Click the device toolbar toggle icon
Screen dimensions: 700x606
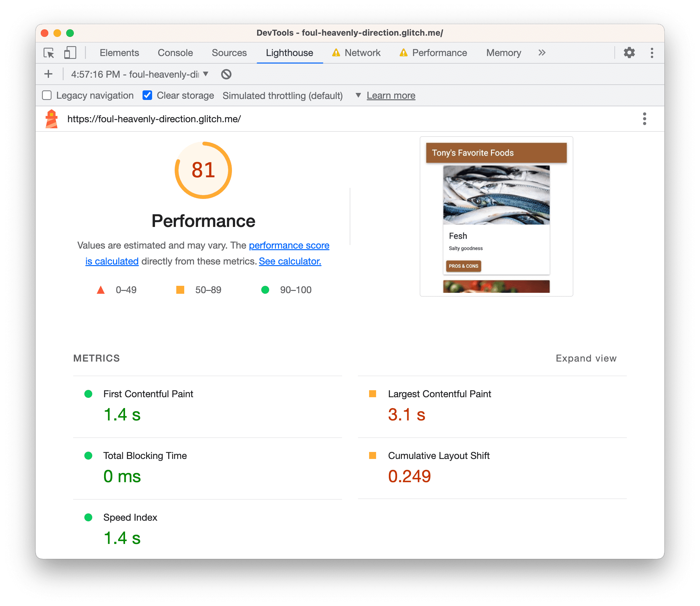click(x=70, y=53)
